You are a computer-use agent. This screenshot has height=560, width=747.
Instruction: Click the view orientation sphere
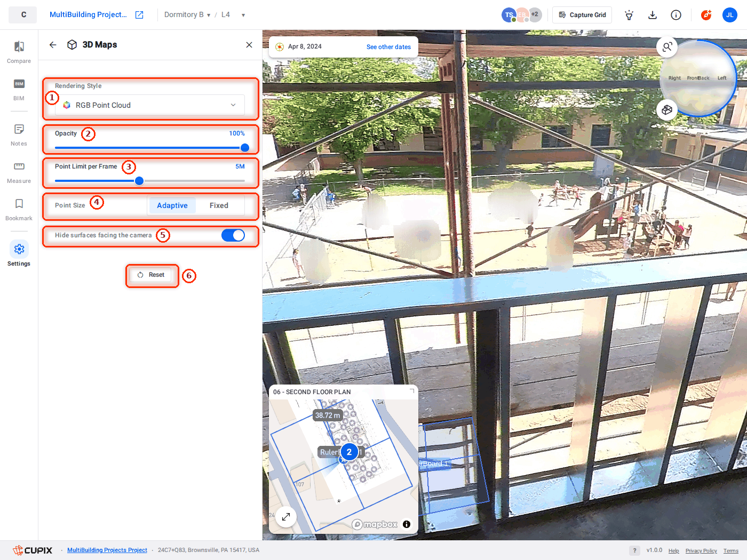pos(698,78)
